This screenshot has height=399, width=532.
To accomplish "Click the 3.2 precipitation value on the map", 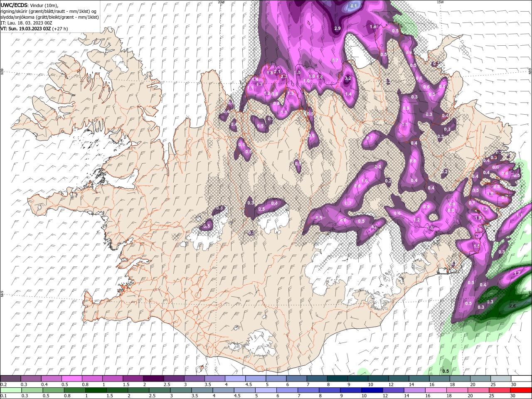I will click(x=348, y=78).
